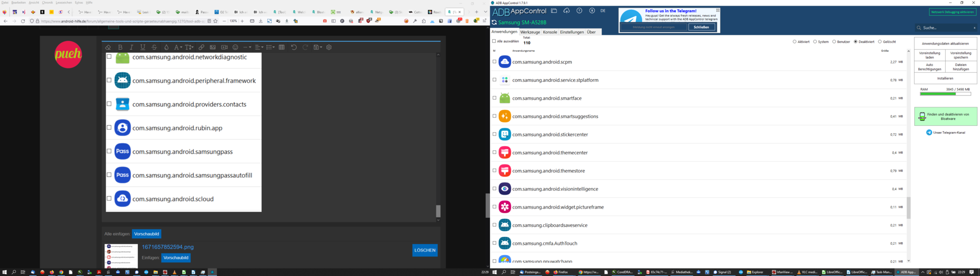Click the cloud upload icon in ADB AppControl header
Viewport: 980px width, 276px height.
coord(567,11)
